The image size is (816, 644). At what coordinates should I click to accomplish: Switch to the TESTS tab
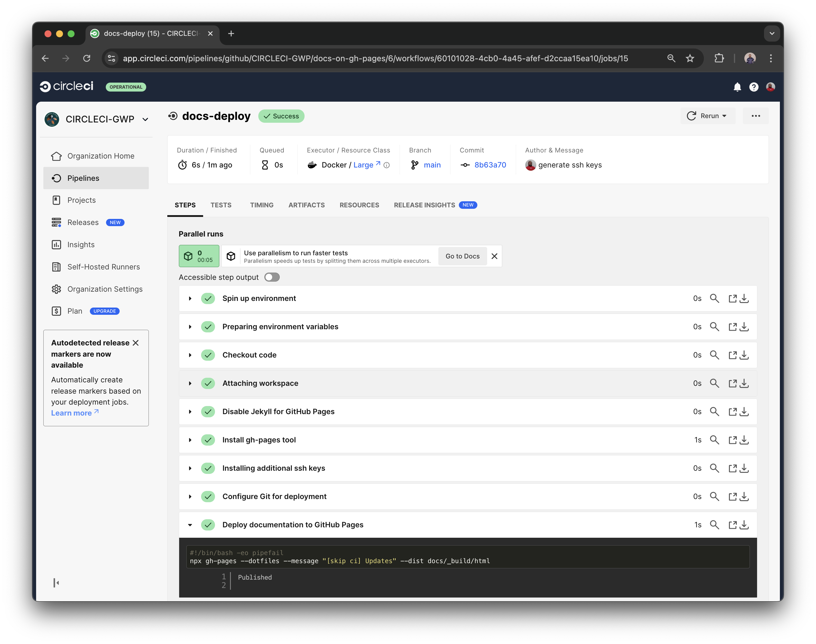(x=221, y=205)
